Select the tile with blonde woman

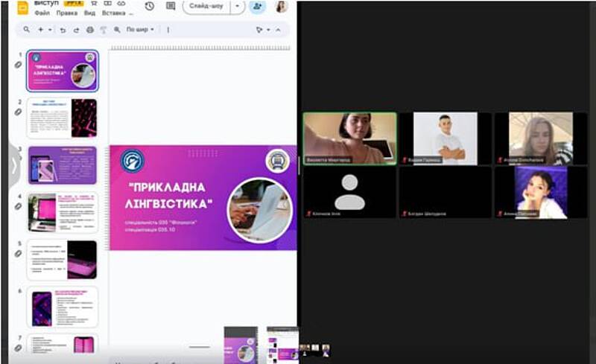[541, 138]
